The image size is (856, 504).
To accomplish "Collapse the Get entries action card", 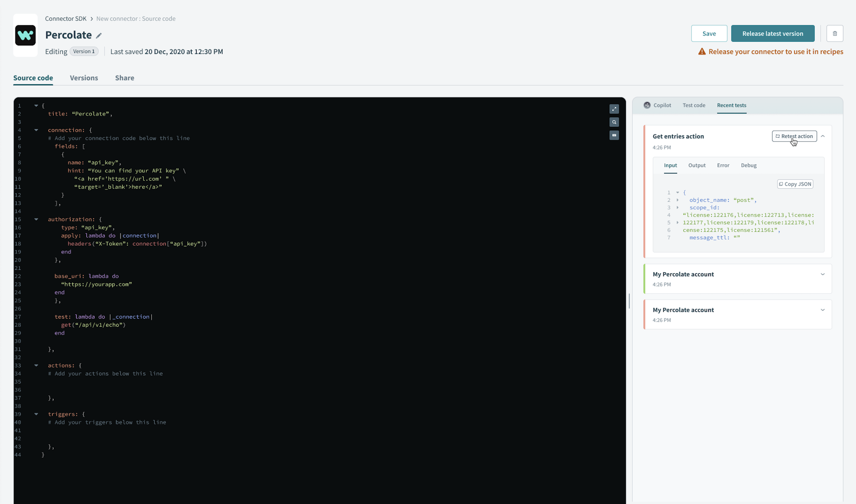I will [823, 136].
